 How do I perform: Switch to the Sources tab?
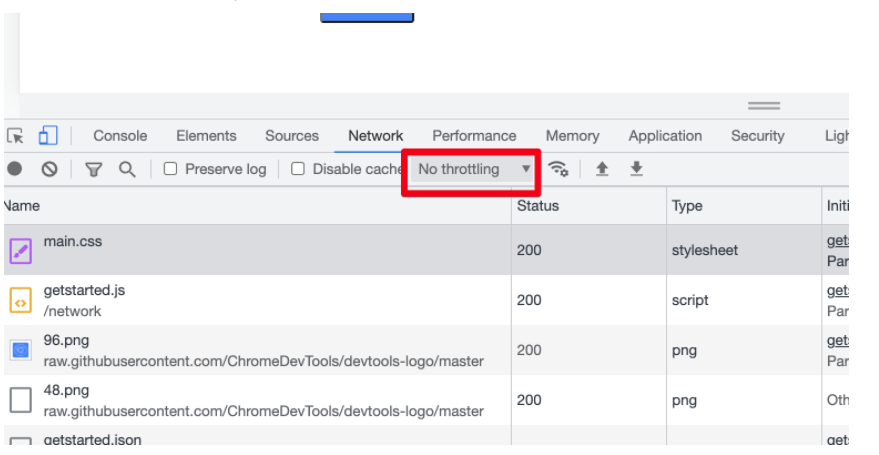pyautogui.click(x=292, y=136)
